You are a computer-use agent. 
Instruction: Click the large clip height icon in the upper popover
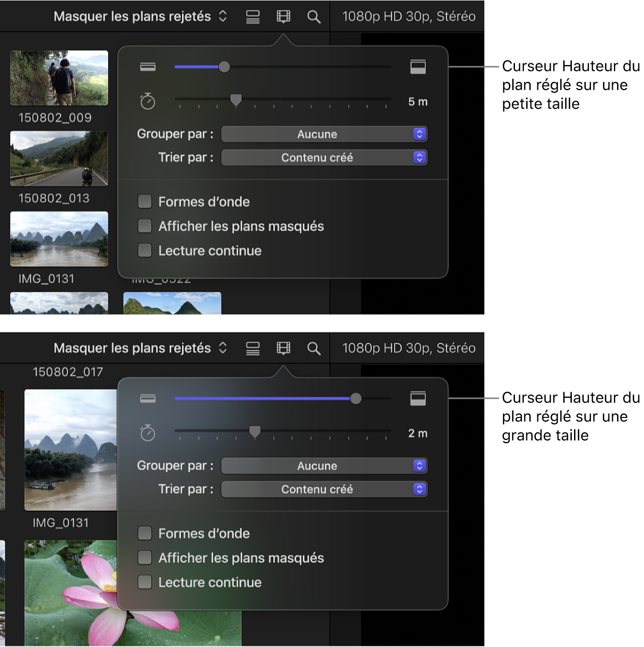pos(418,67)
